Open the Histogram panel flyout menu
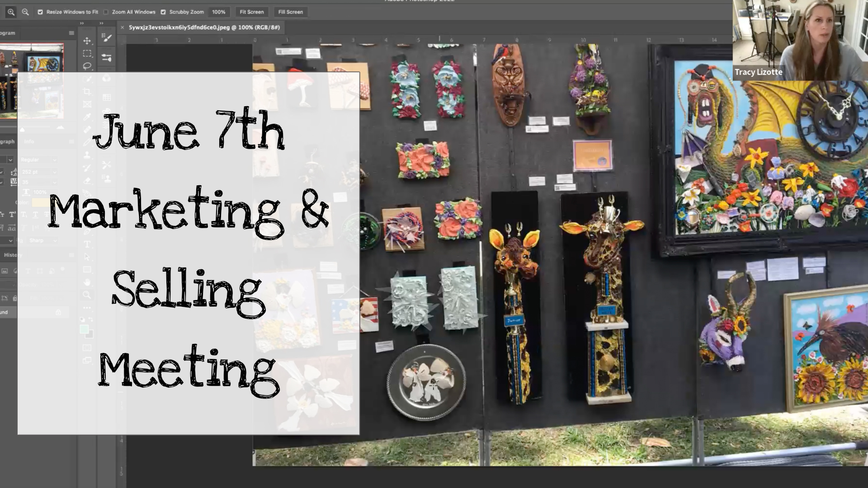Viewport: 868px width, 488px height. pos(71,33)
